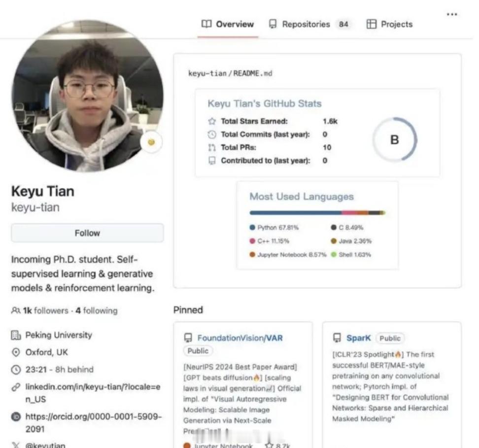Click the '1.6k' total stars value
Viewport: 479px width, 448px height.
click(x=330, y=122)
